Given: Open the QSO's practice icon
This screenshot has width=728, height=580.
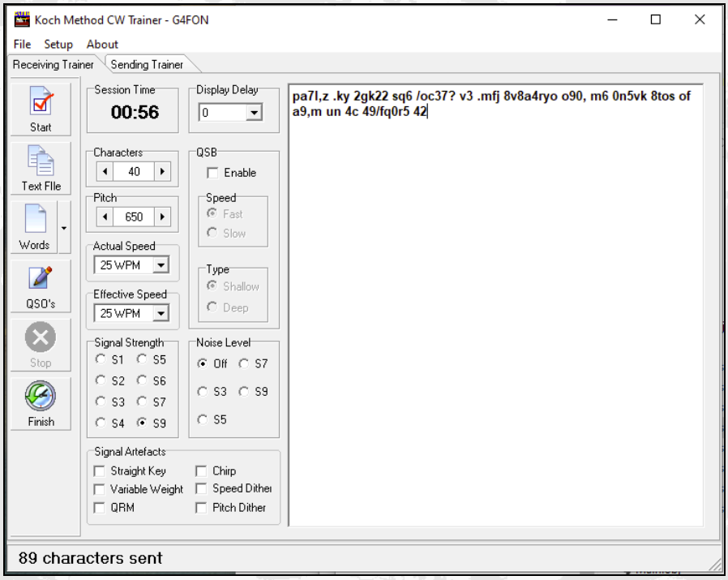Looking at the screenshot, I should [x=41, y=285].
